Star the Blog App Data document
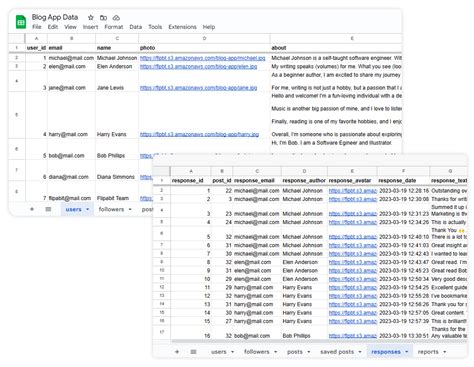 pos(91,17)
